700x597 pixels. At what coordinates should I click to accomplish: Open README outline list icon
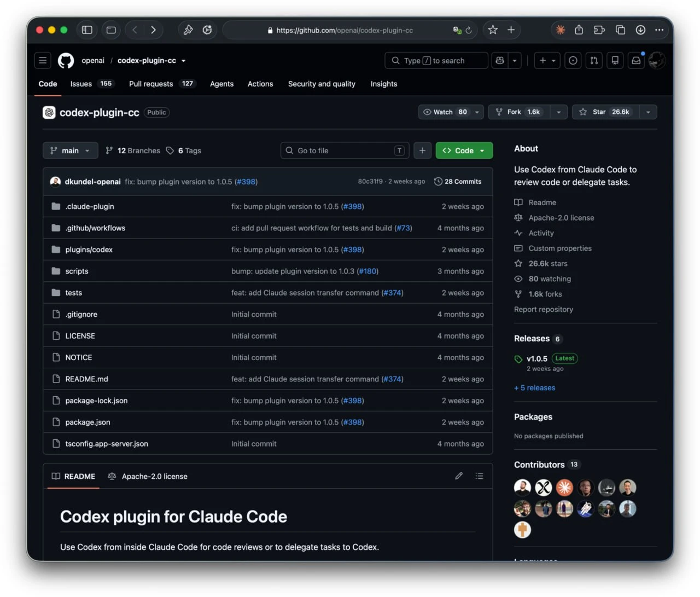[480, 476]
